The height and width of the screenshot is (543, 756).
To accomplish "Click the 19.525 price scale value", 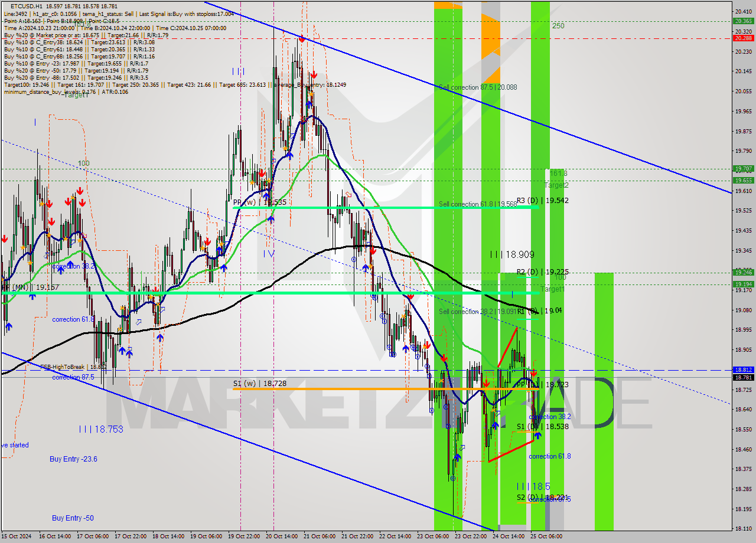I will coord(743,210).
